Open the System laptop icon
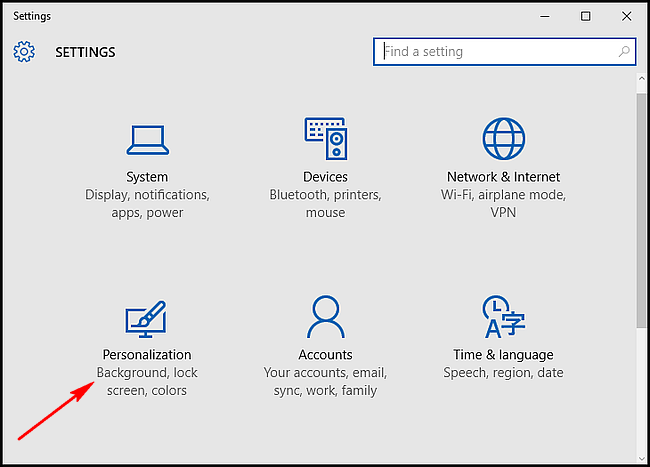650x467 pixels. coord(148,140)
